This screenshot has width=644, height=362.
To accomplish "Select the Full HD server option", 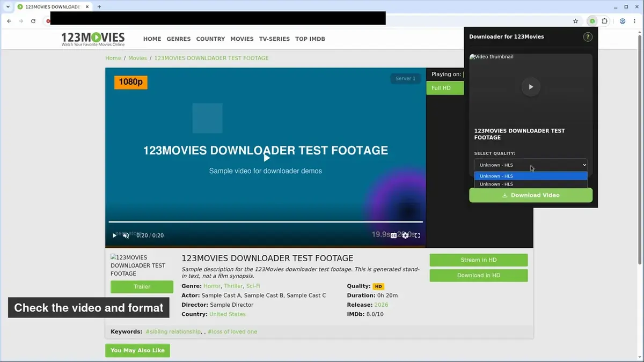I will pos(445,88).
